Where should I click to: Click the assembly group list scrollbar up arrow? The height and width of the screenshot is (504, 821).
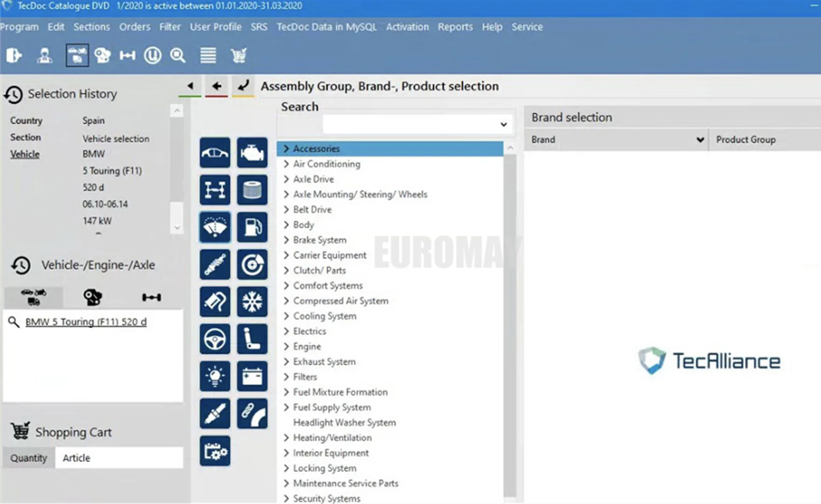[510, 149]
